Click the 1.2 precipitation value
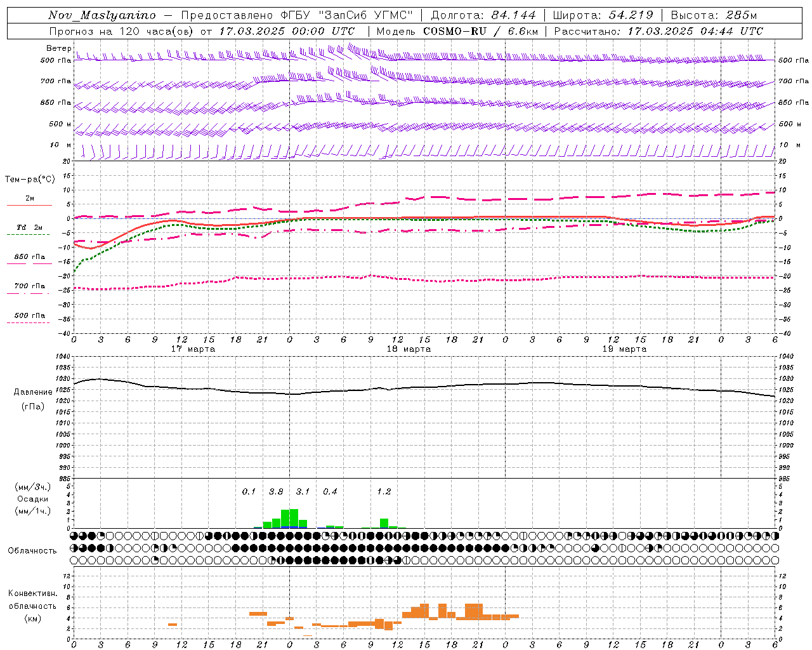The image size is (812, 650). [384, 492]
